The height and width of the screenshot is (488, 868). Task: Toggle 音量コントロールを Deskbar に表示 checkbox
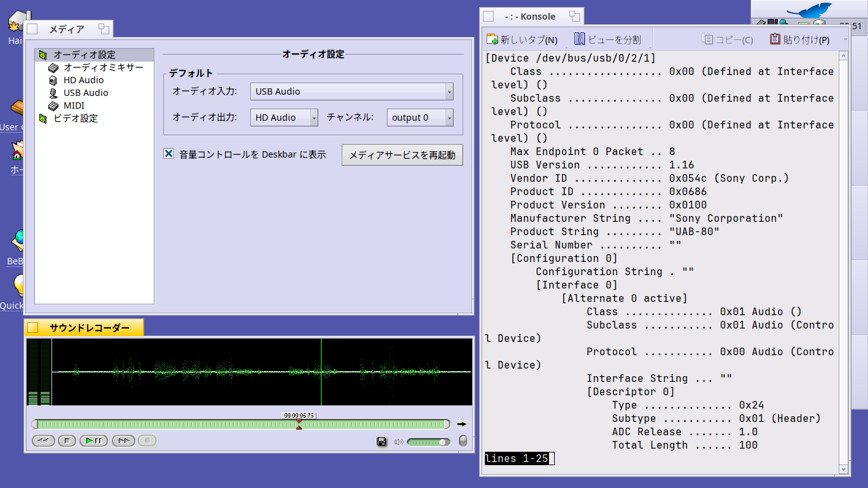click(169, 154)
